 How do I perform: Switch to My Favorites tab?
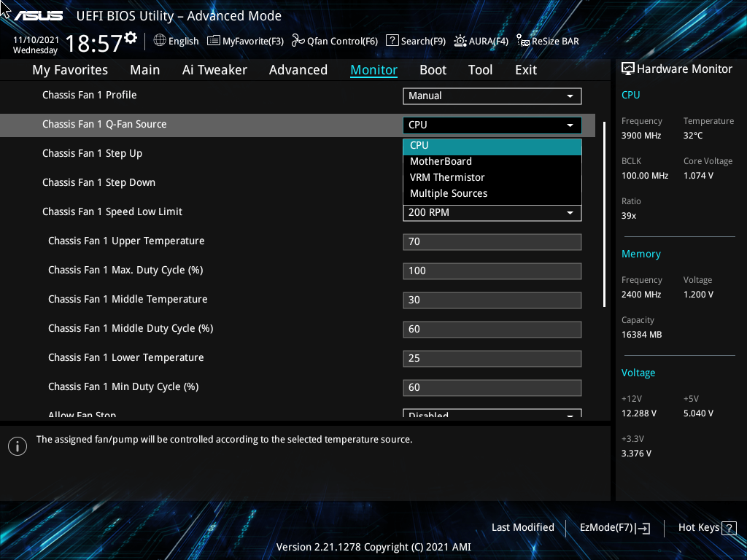point(70,70)
